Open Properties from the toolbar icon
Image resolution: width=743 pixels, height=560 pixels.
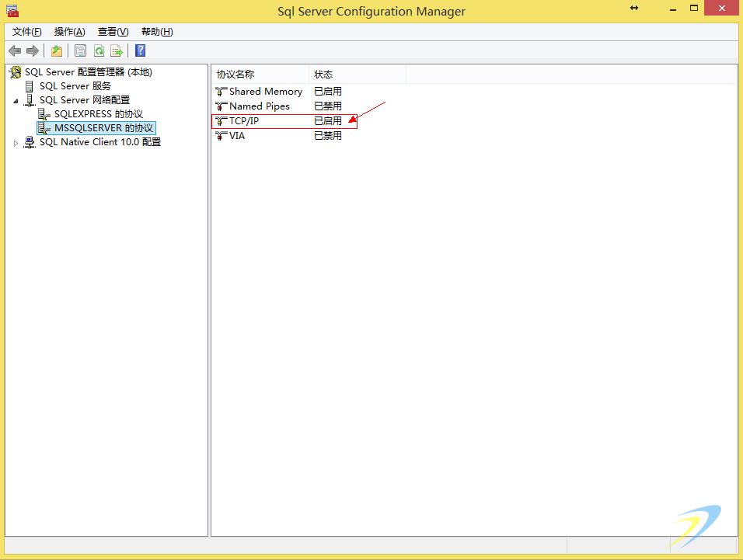80,51
